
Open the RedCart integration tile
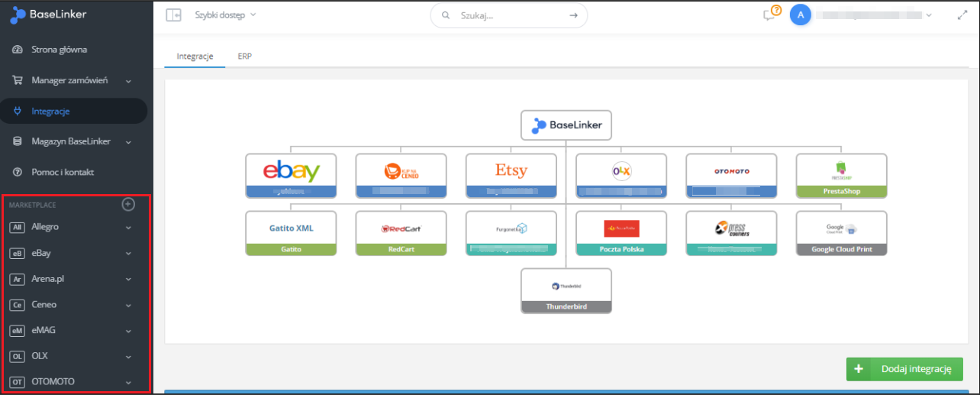click(401, 233)
